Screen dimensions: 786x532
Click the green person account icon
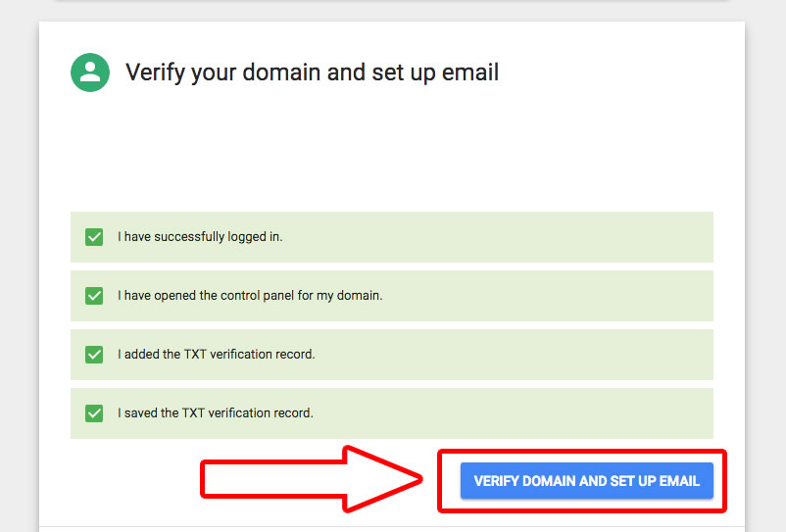(x=90, y=72)
